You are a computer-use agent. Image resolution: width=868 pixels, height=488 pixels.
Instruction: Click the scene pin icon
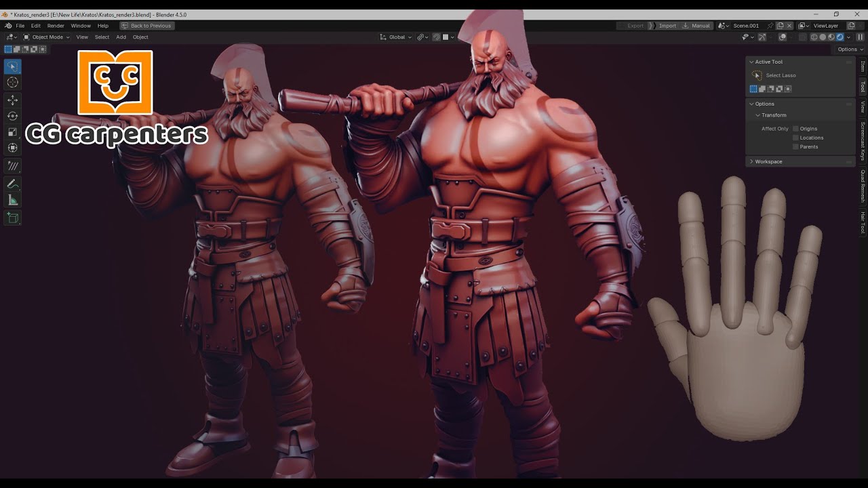[x=770, y=26]
